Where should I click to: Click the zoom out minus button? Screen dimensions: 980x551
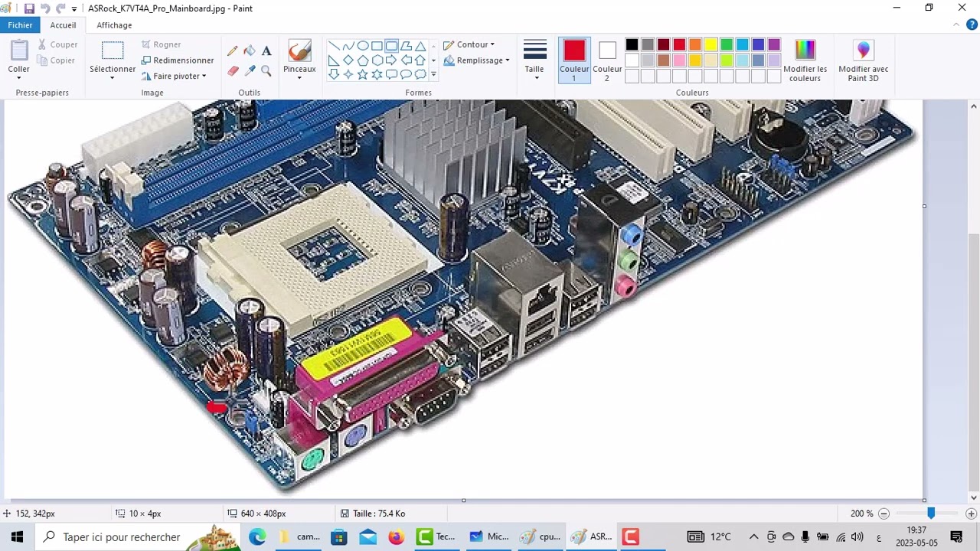click(884, 514)
